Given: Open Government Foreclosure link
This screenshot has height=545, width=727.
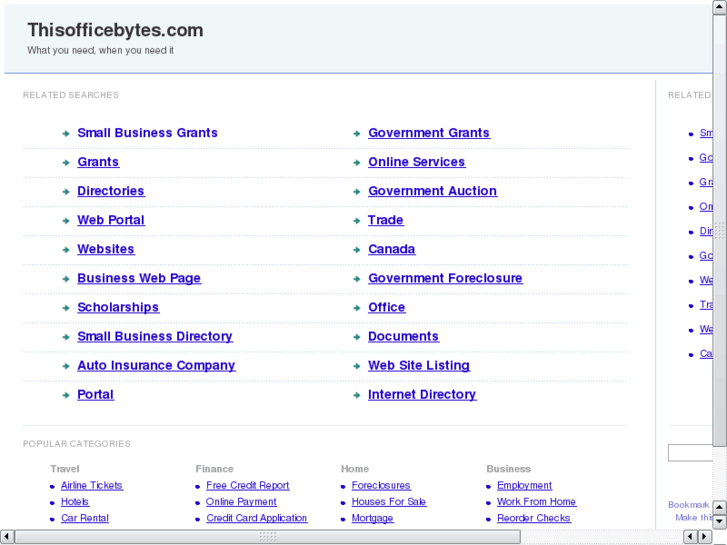Looking at the screenshot, I should 445,278.
